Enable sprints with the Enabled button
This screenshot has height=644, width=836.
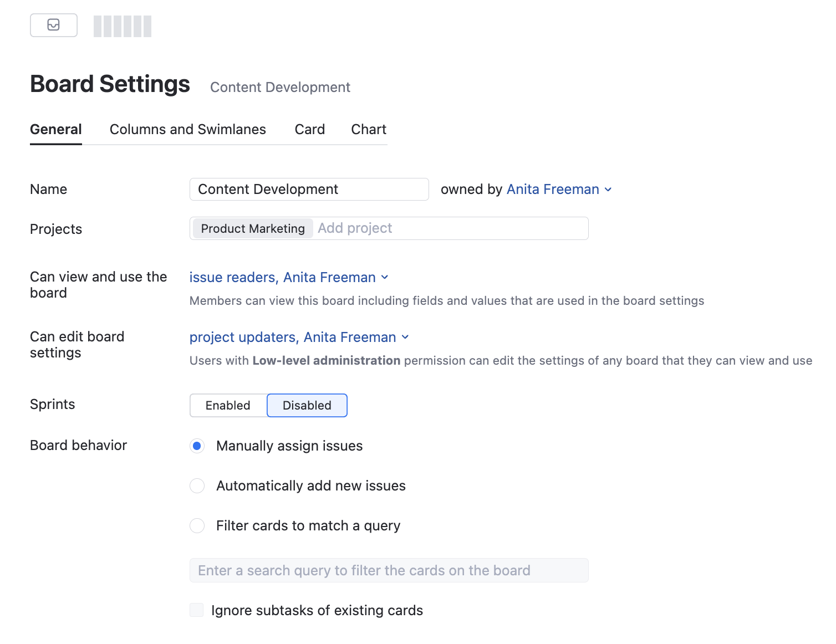pyautogui.click(x=228, y=405)
